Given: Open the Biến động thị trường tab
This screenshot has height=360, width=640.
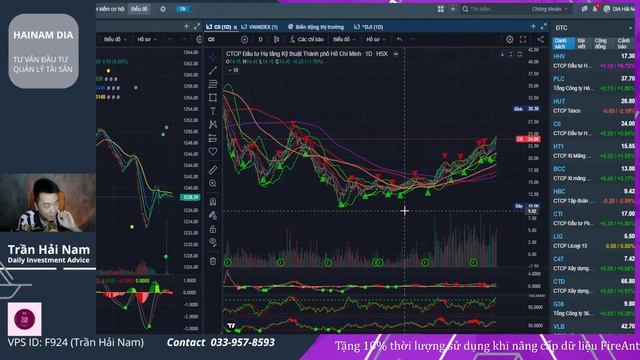Looking at the screenshot, I should point(316,27).
